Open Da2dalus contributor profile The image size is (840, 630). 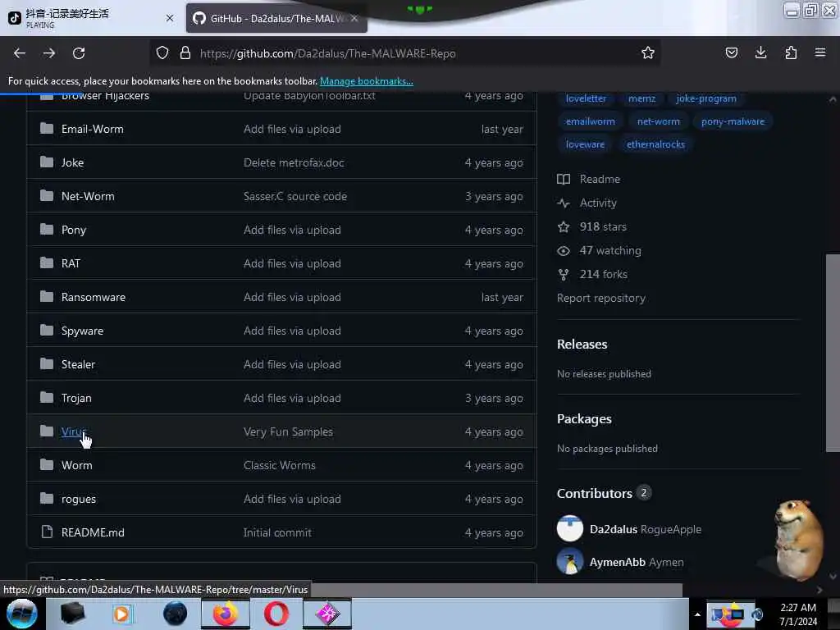pyautogui.click(x=614, y=529)
